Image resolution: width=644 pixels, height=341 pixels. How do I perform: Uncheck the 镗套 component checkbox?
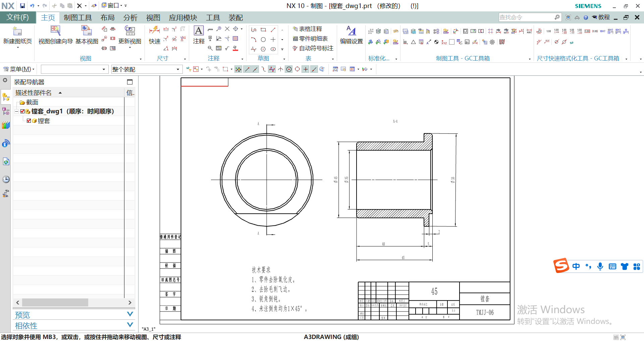pos(29,121)
